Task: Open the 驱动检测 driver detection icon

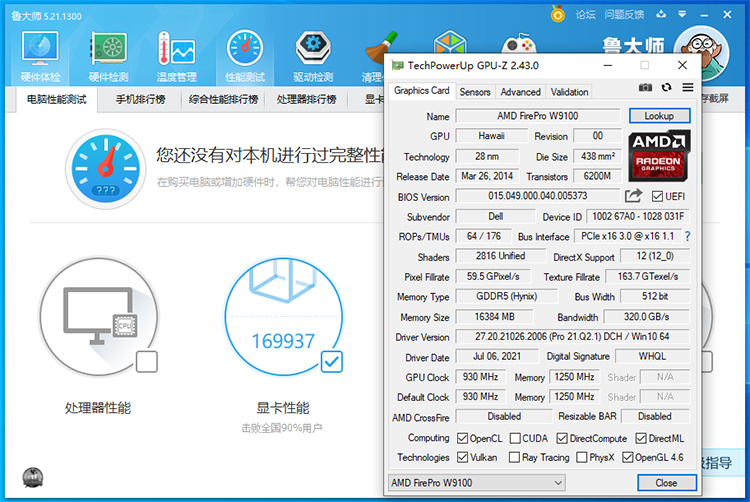Action: point(313,56)
